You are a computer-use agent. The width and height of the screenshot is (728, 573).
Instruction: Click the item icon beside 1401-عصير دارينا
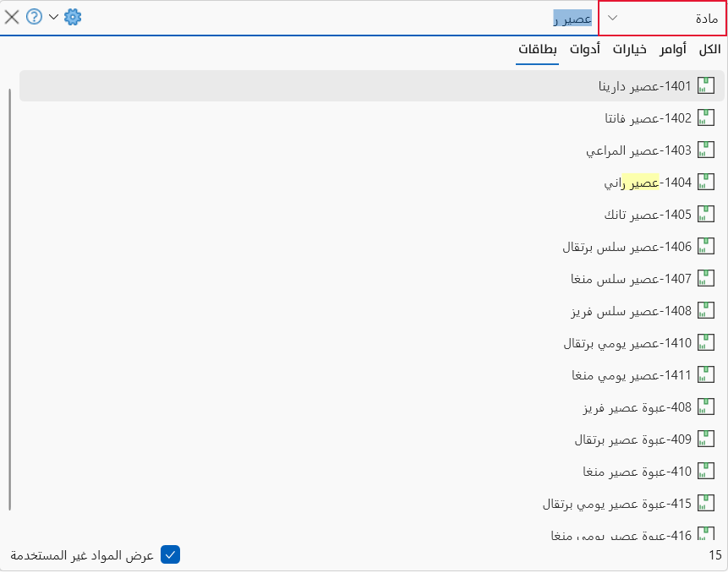706,86
